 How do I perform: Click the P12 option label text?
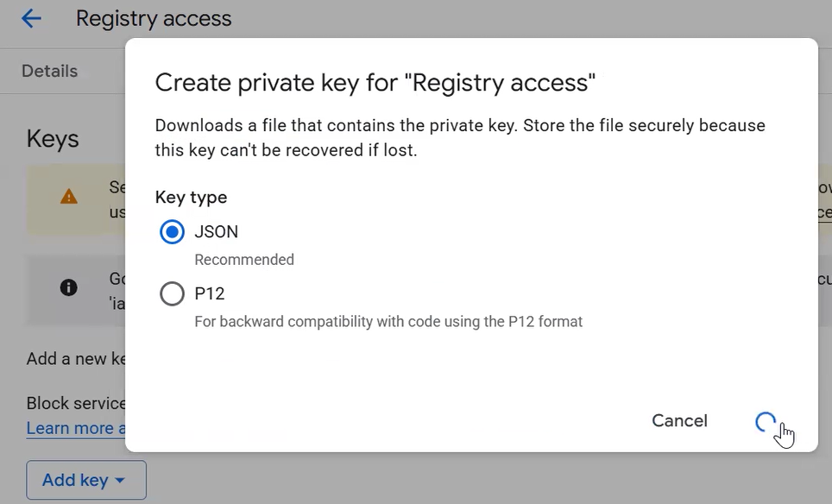pyautogui.click(x=210, y=294)
